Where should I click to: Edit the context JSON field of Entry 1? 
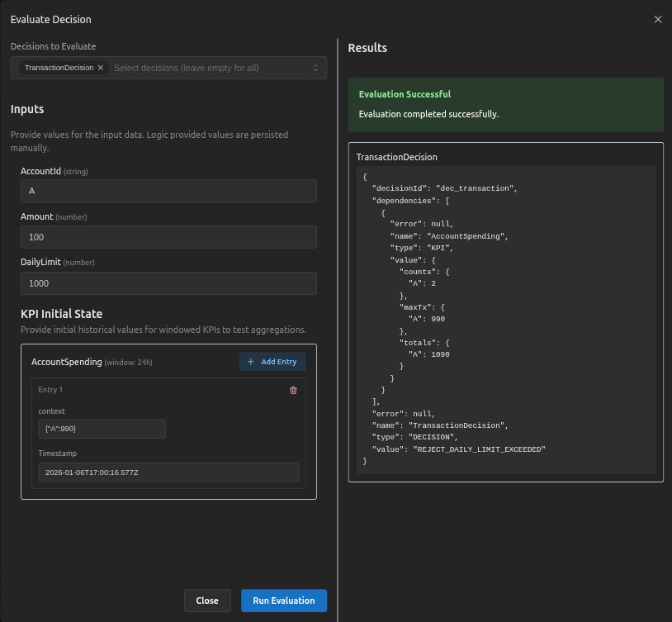click(102, 430)
